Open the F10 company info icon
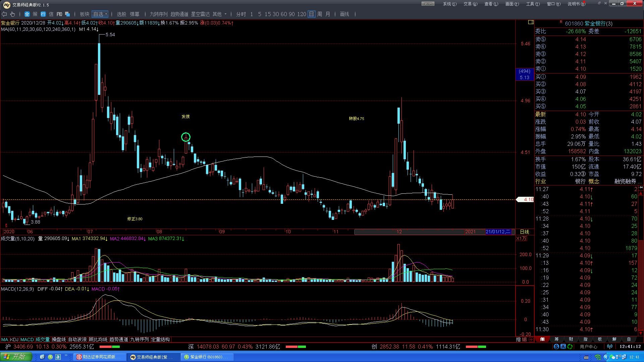Image resolution: width=644 pixels, height=362 pixels. point(59,14)
